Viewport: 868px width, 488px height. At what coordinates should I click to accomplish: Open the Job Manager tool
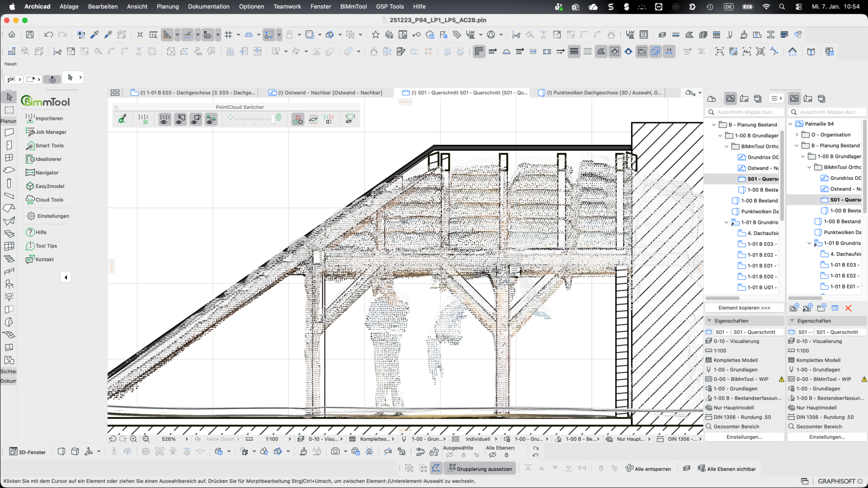click(51, 132)
